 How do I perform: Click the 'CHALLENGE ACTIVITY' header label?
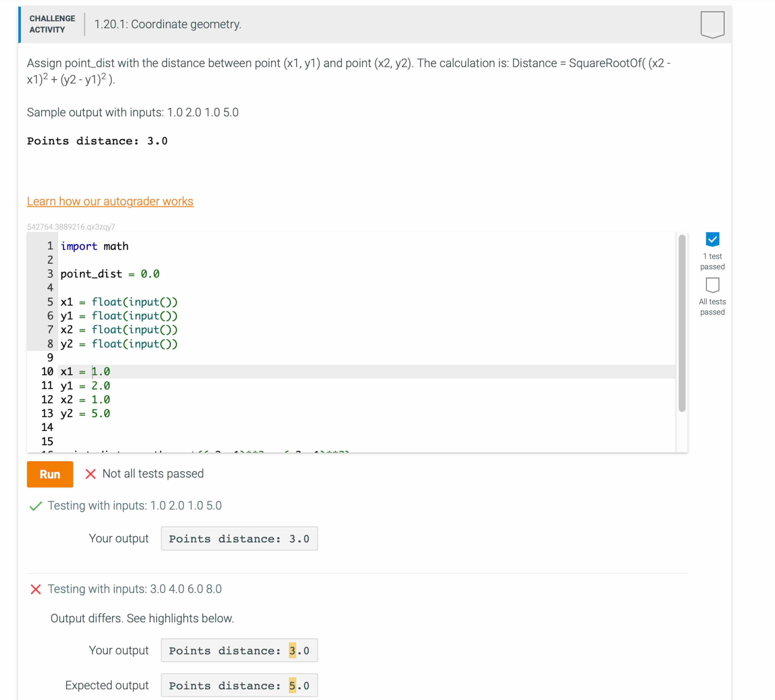(52, 24)
